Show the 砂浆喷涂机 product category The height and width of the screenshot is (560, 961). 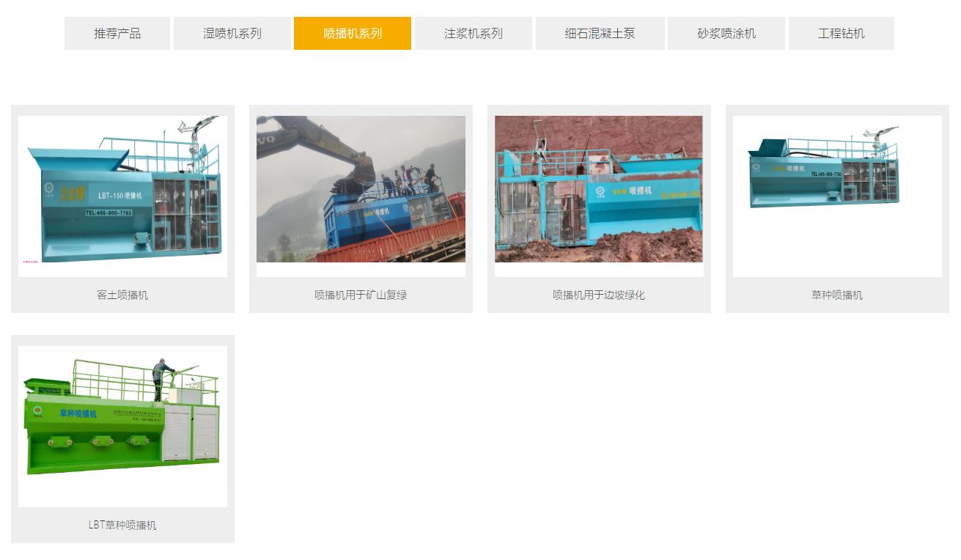coord(726,34)
